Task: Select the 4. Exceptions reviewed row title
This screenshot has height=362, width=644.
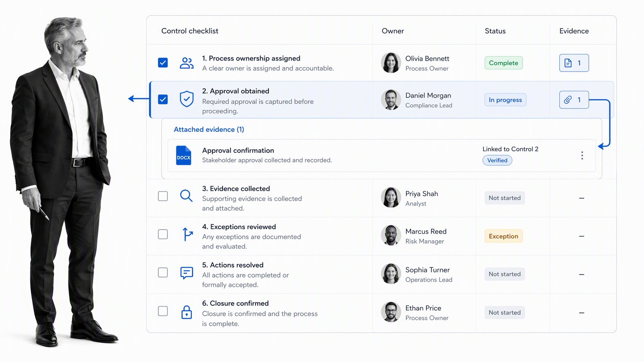Action: pyautogui.click(x=239, y=227)
